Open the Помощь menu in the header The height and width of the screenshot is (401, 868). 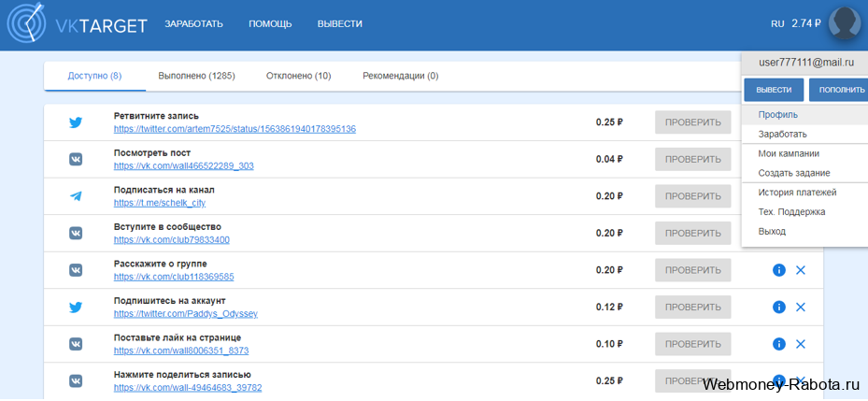270,23
